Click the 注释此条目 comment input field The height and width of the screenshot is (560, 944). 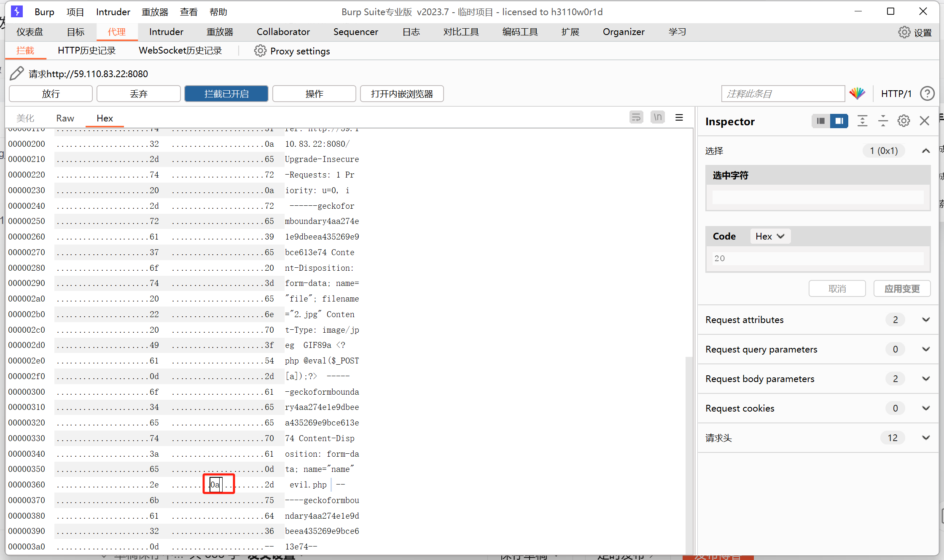click(783, 94)
